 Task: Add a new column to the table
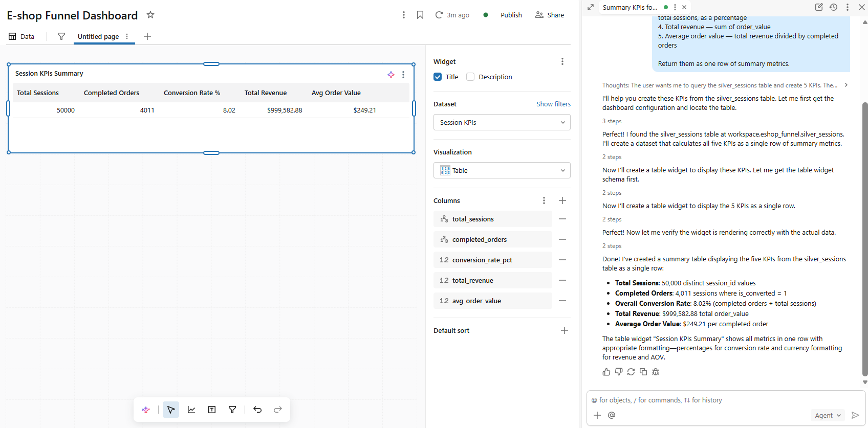pos(562,200)
